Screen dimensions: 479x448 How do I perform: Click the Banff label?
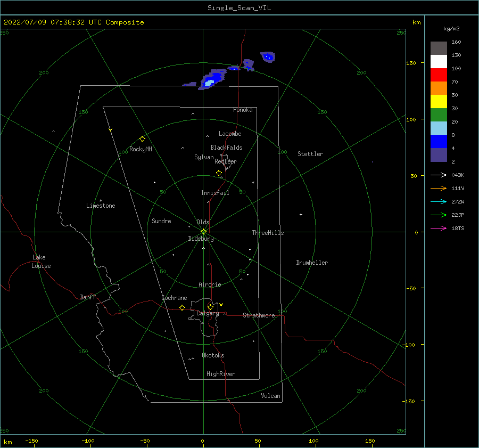pyautogui.click(x=88, y=297)
